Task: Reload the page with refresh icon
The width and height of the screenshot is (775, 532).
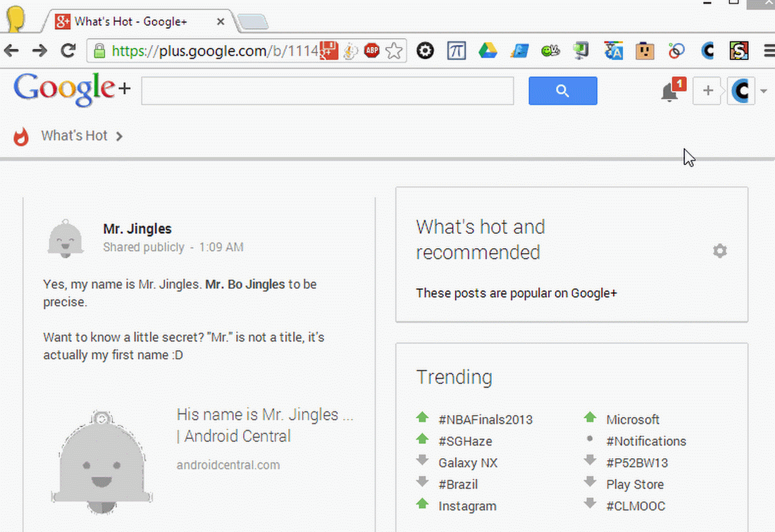Action: (68, 51)
